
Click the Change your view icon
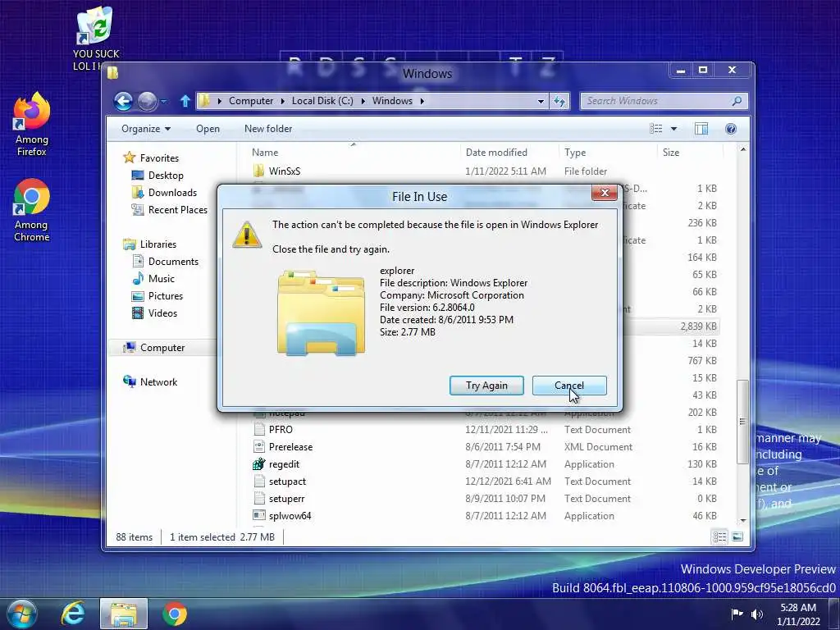point(655,129)
